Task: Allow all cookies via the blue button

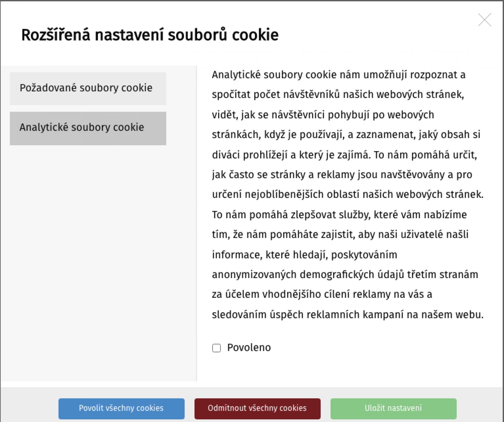Action: (x=121, y=408)
